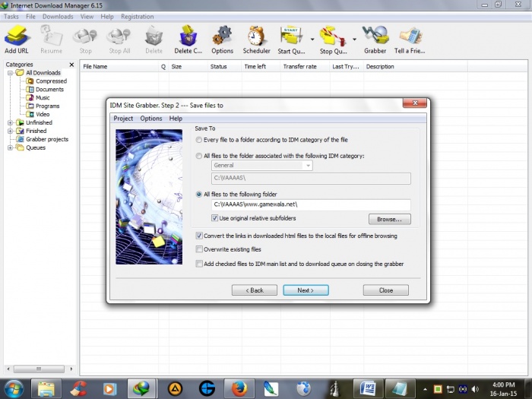Click the Next button

tap(306, 290)
